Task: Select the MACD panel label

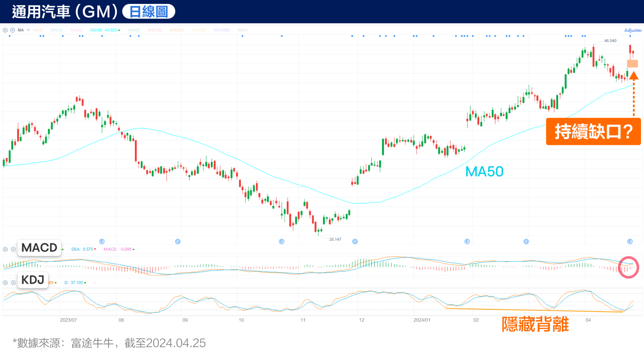Action: [x=39, y=248]
